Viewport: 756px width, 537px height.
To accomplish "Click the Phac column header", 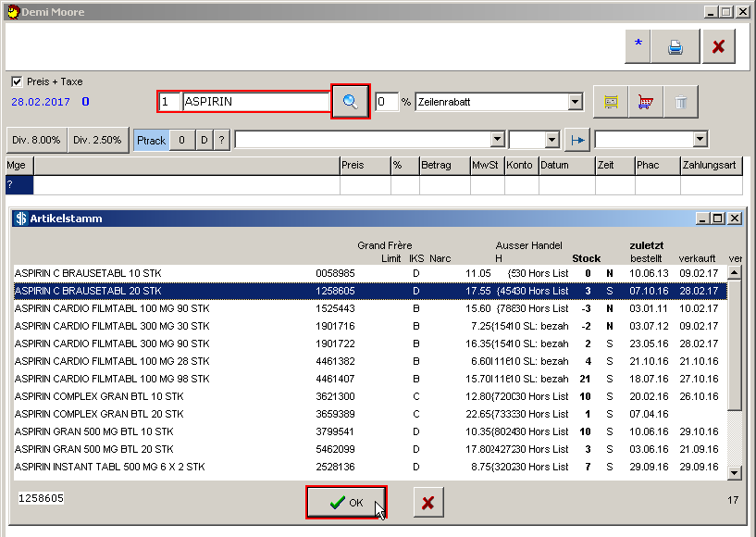I will click(x=658, y=166).
